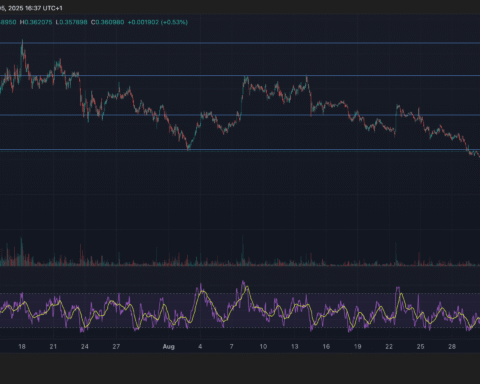Screen dimensions: 480x384
Task: Click the 13 date label on time axis
Action: coord(294,347)
